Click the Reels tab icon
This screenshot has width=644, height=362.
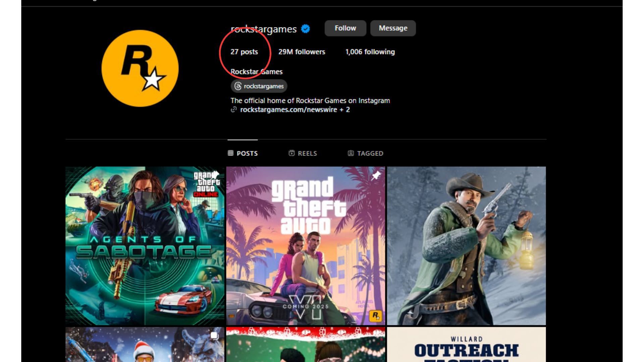[291, 153]
